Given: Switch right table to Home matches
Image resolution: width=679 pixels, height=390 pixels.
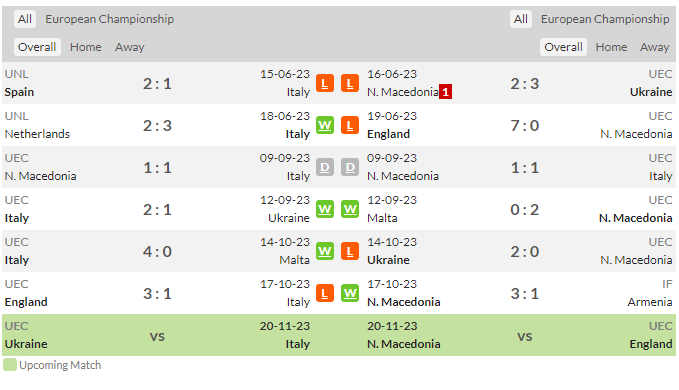Looking at the screenshot, I should [611, 47].
